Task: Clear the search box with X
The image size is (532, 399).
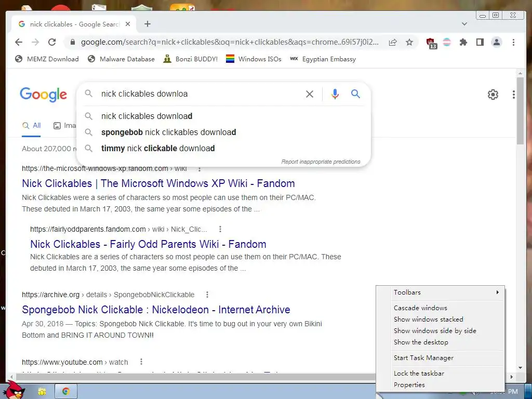Action: pyautogui.click(x=310, y=94)
